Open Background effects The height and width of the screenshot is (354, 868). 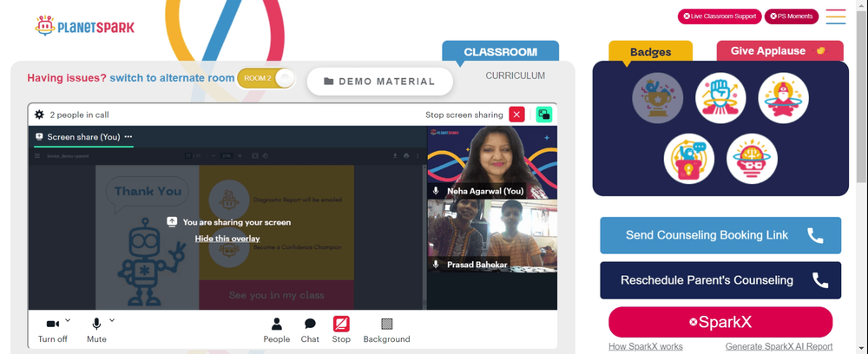[386, 331]
